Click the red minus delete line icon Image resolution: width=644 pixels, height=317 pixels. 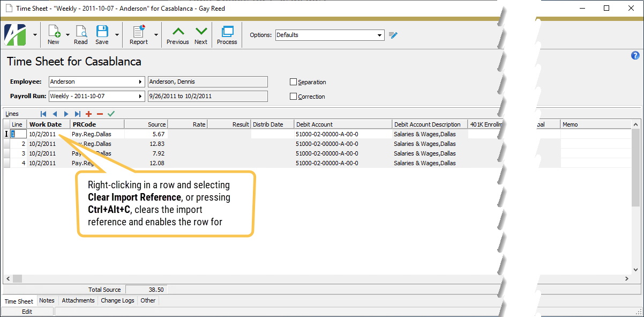pyautogui.click(x=100, y=114)
